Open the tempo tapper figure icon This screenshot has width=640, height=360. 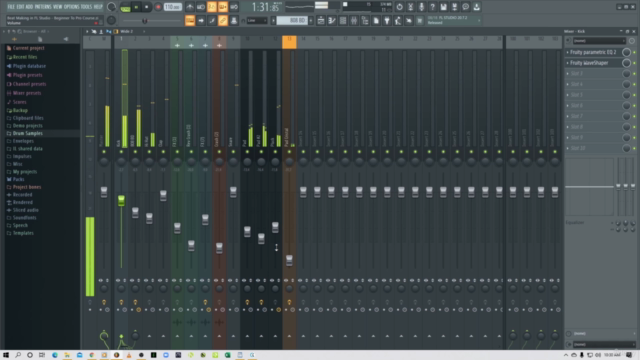[398, 20]
